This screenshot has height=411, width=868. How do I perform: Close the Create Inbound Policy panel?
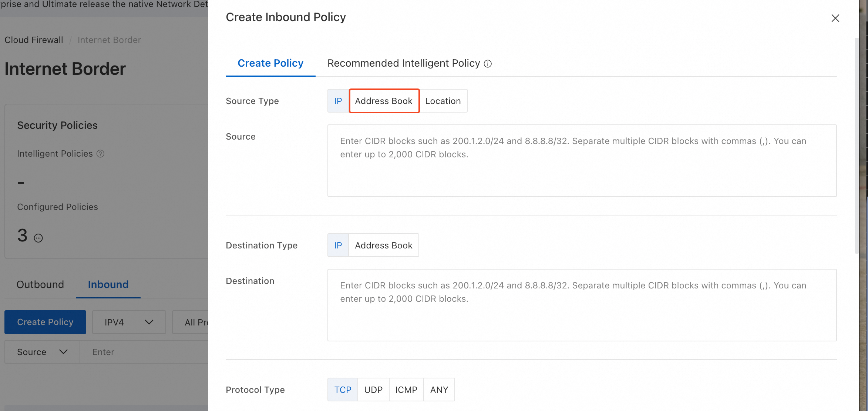[835, 18]
